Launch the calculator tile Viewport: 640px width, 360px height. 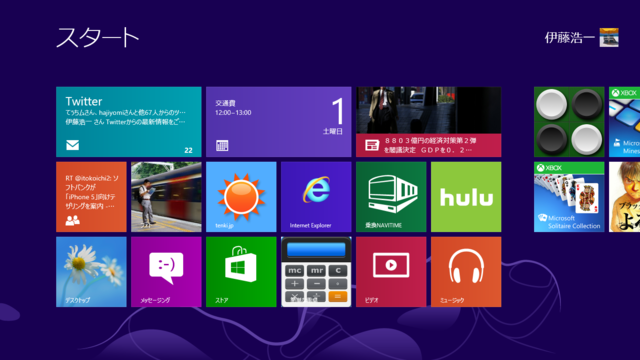(x=316, y=272)
